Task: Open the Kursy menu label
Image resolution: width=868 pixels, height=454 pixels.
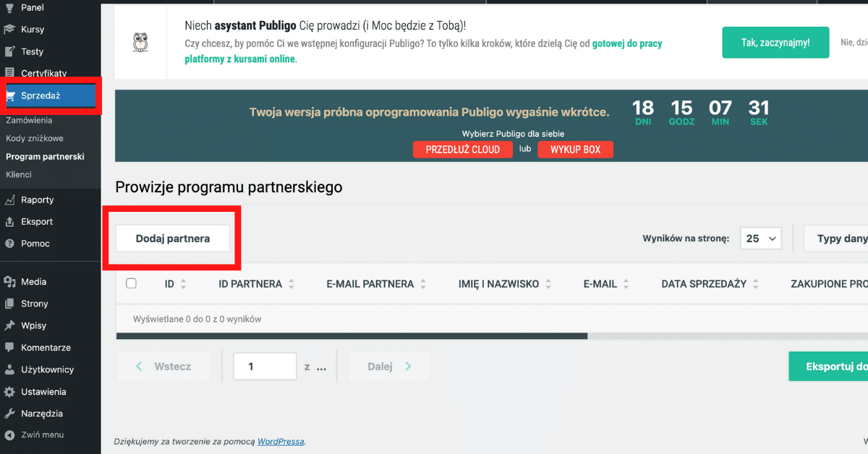Action: tap(33, 30)
